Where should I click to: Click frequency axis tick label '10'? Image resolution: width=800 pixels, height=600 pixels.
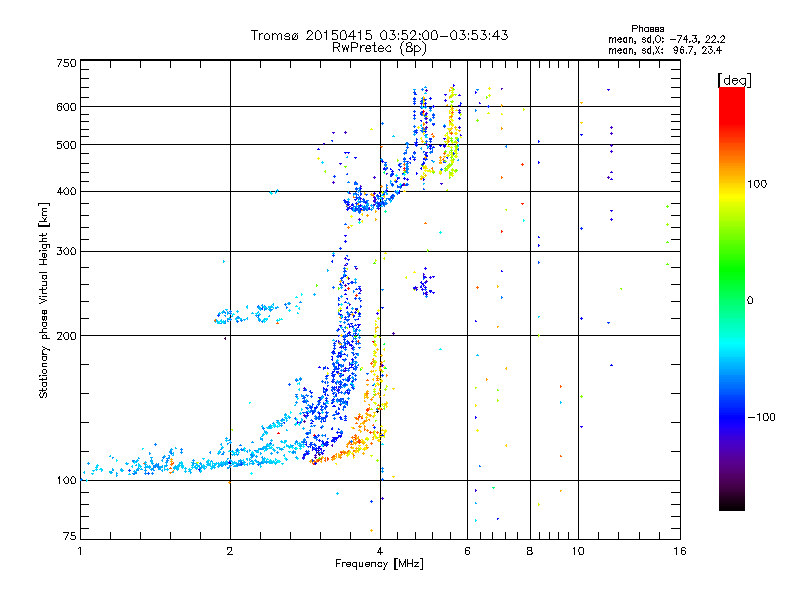(x=578, y=551)
